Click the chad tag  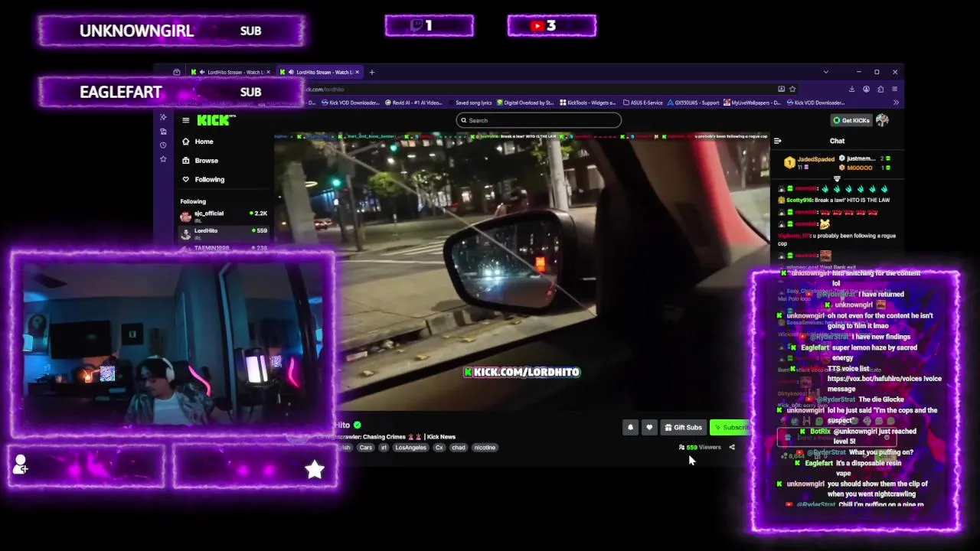coord(458,448)
